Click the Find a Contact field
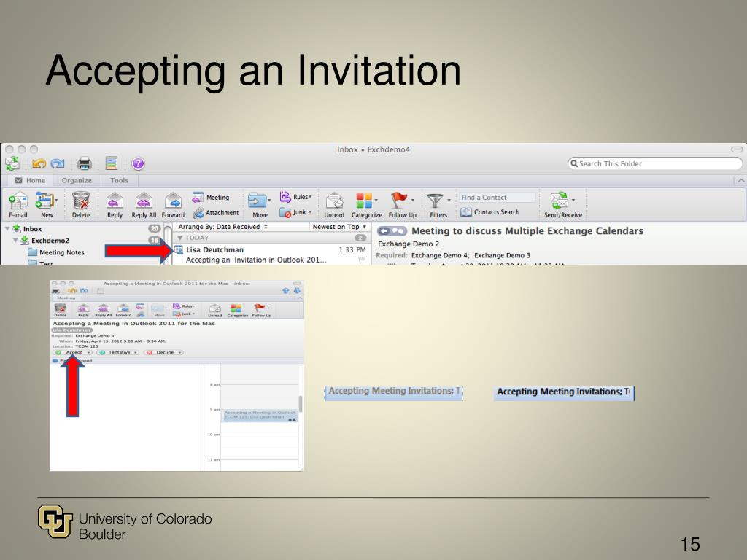 point(498,197)
